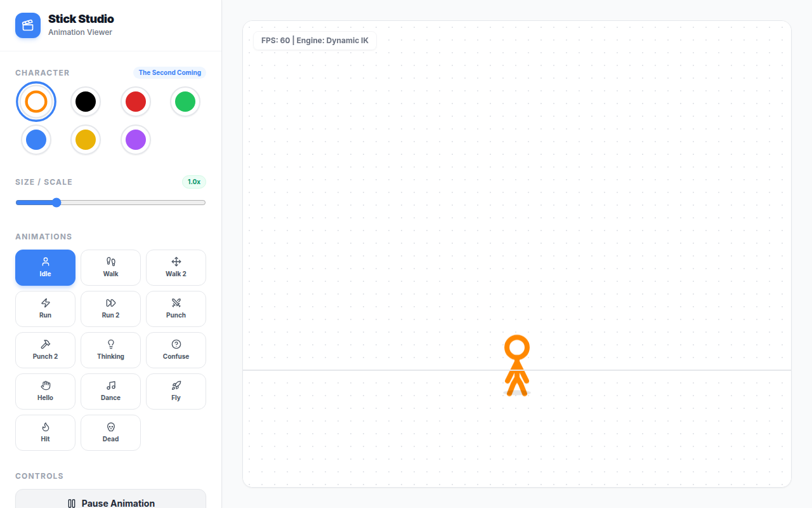Switch to the Idle animation
812x508 pixels.
(x=45, y=267)
